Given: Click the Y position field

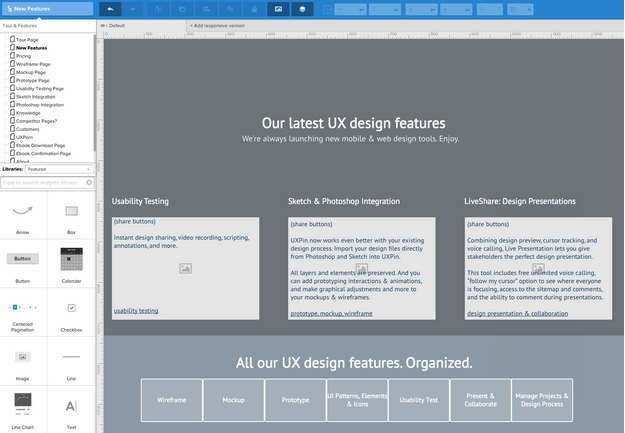Looking at the screenshot, I should [x=456, y=9].
